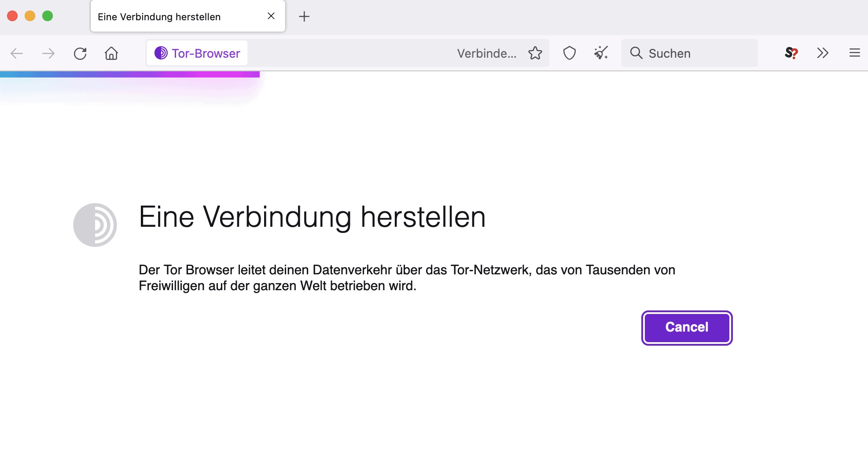Click the 'Eine Verbindung herstellen' heading
This screenshot has width=868, height=465.
coord(312,217)
